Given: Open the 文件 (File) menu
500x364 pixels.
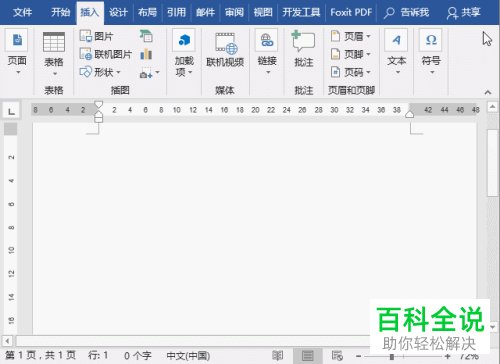Looking at the screenshot, I should (22, 13).
